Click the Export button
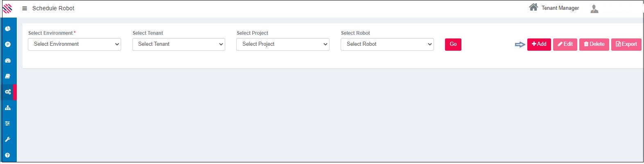The height and width of the screenshot is (164, 644). (x=626, y=44)
